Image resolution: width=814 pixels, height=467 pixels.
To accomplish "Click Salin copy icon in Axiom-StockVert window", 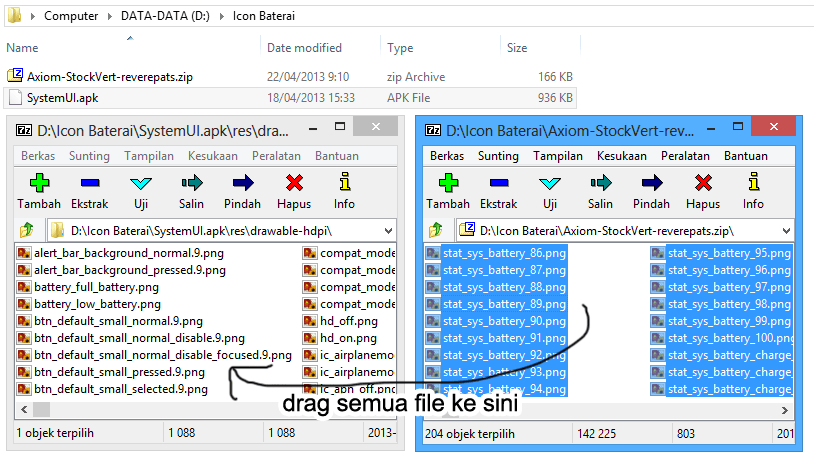I will (x=601, y=183).
